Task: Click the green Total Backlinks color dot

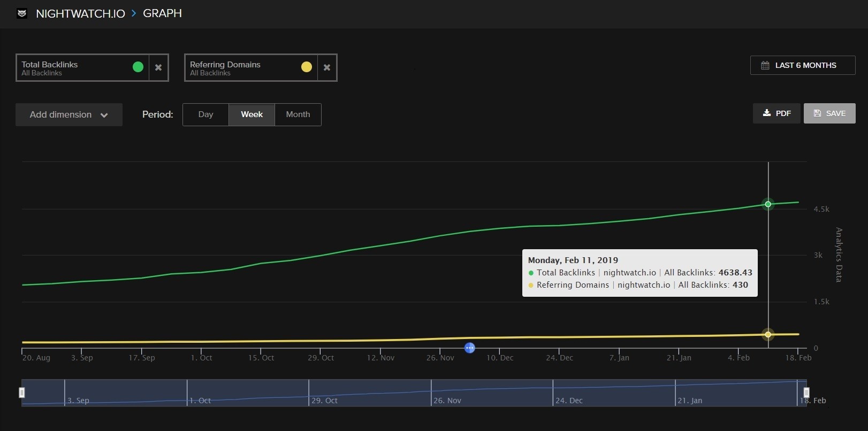Action: 138,67
